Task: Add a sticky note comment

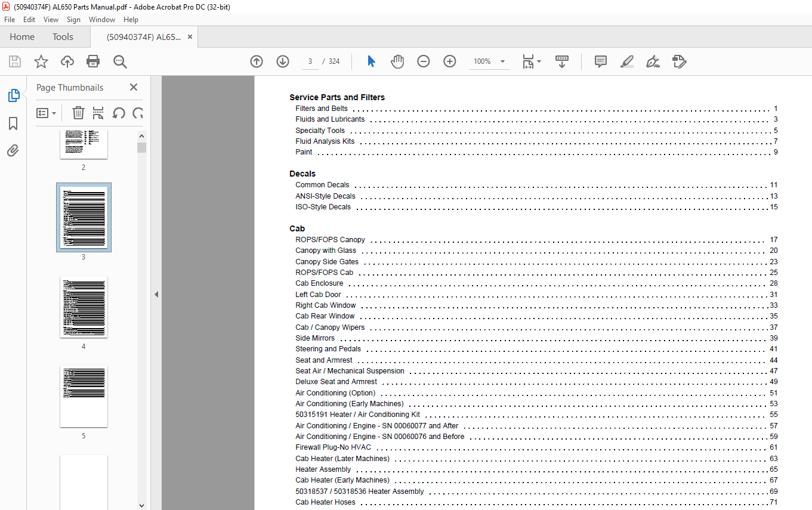Action: (601, 61)
